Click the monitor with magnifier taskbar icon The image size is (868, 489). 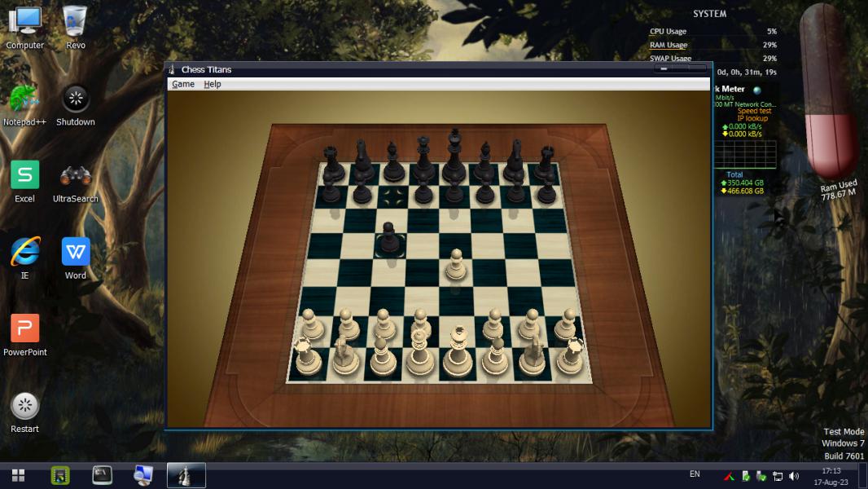(143, 475)
